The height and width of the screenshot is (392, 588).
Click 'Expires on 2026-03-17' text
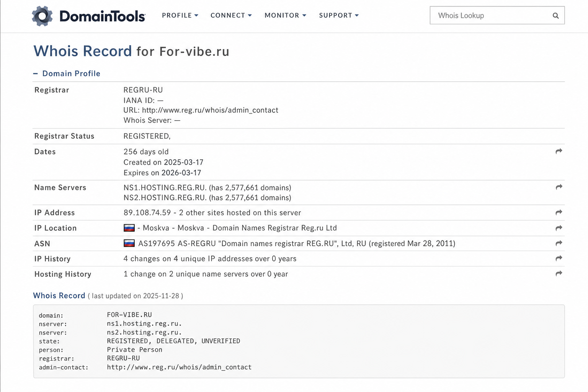(x=162, y=173)
